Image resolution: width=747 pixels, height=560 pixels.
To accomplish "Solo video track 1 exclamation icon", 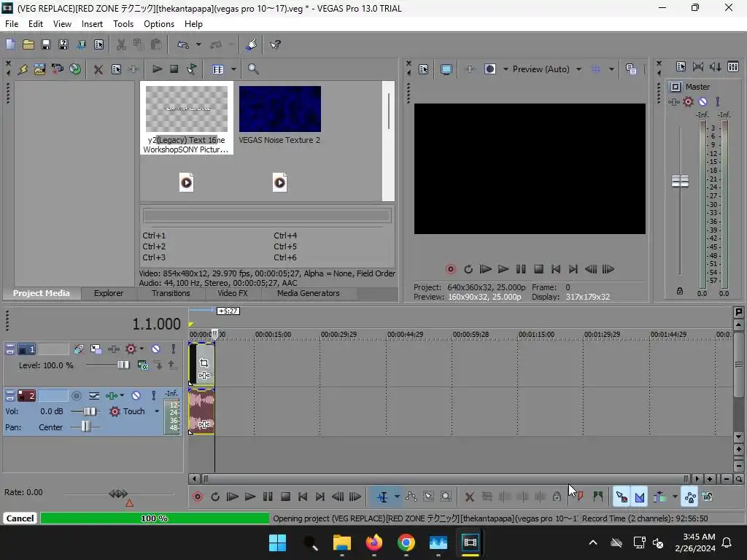I will pos(174,349).
